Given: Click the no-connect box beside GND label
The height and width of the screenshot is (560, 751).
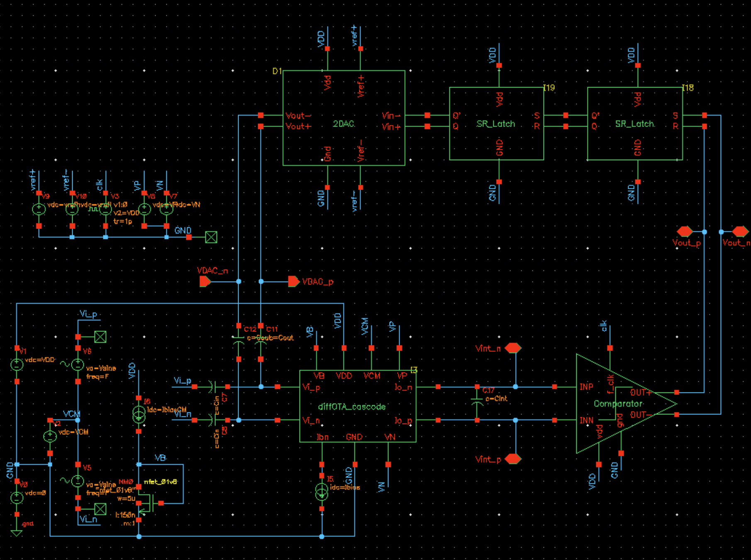Looking at the screenshot, I should 211,237.
